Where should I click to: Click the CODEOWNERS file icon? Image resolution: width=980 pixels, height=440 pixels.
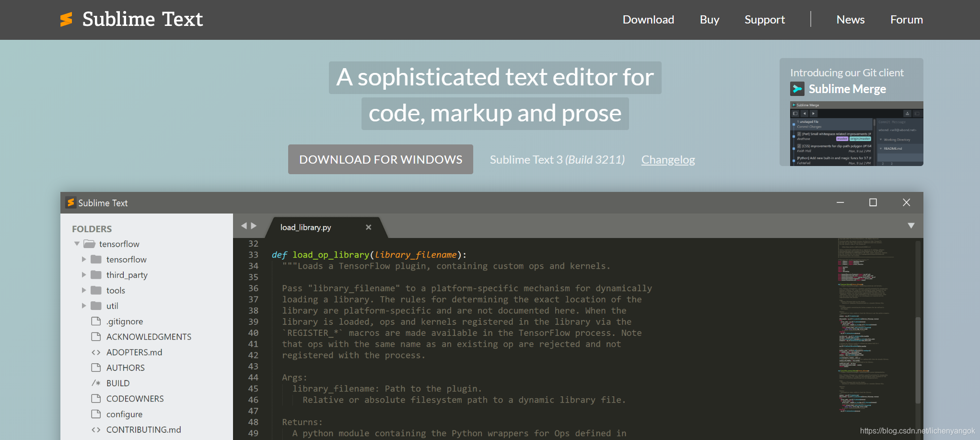point(96,398)
